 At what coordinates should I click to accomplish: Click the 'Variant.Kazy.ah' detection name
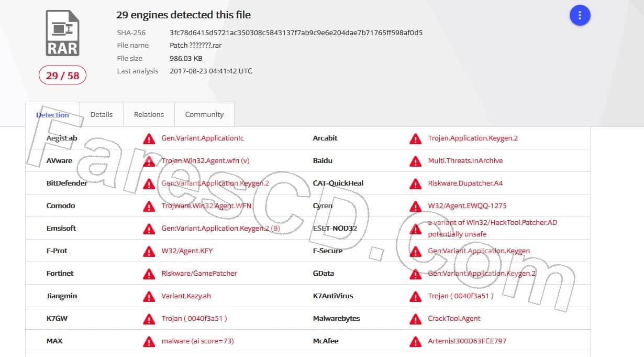click(x=186, y=296)
